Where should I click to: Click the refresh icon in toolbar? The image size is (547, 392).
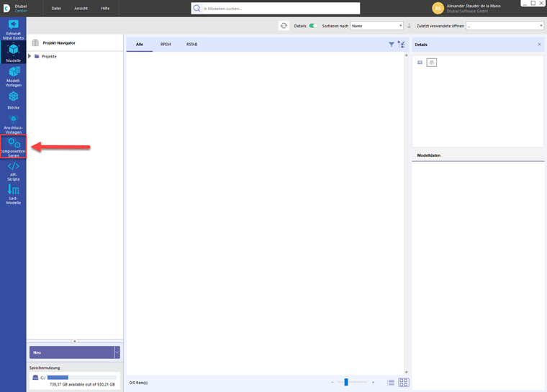click(284, 26)
